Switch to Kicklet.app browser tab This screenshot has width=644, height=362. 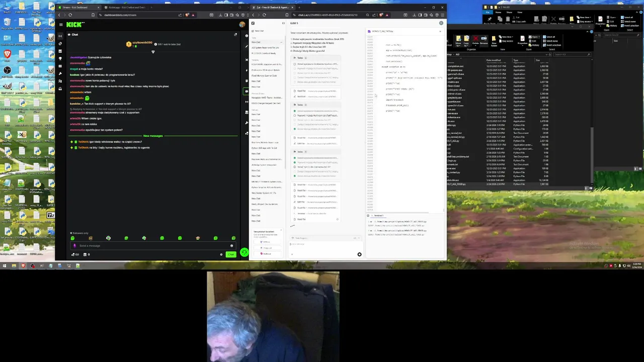point(126,8)
